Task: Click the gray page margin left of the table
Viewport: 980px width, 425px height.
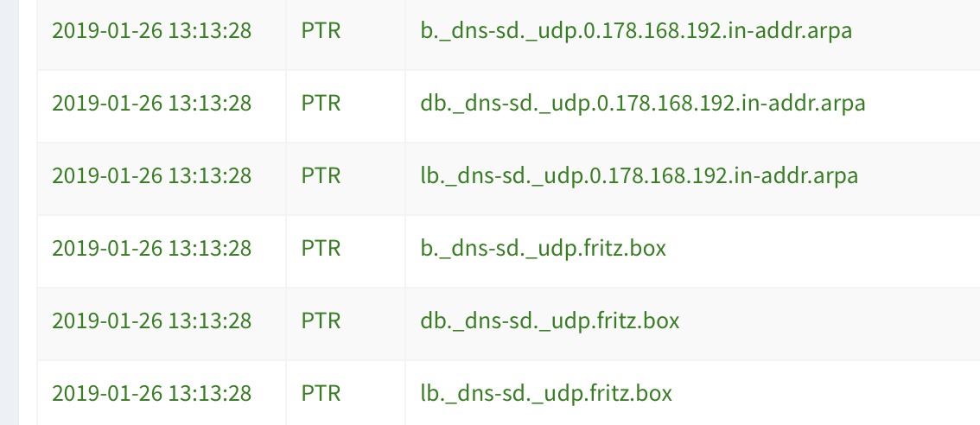Action: coord(10,216)
